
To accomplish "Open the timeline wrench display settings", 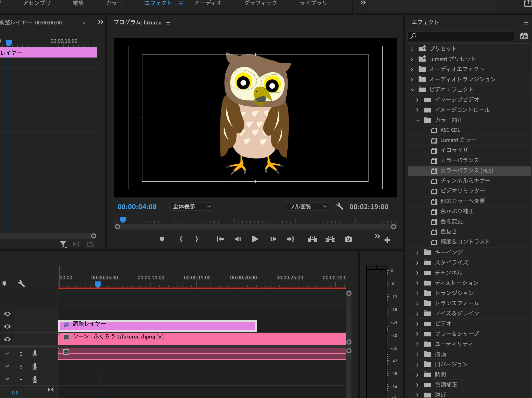I will coord(21,283).
